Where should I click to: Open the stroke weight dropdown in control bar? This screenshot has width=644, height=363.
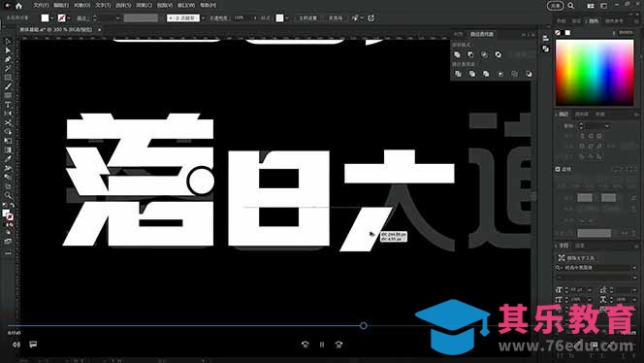(117, 18)
